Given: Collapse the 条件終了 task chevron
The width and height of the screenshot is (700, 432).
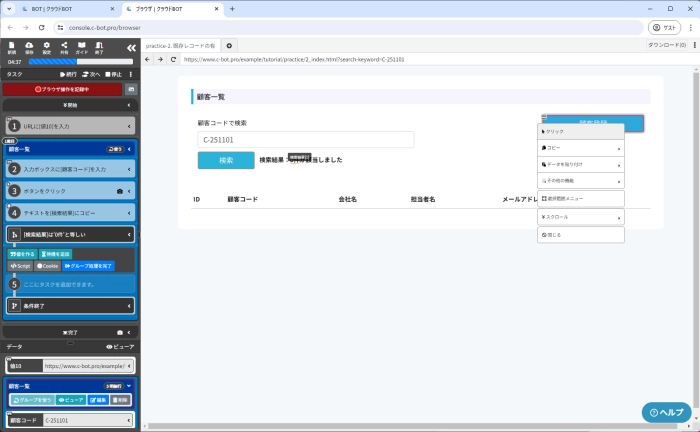Looking at the screenshot, I should click(130, 305).
